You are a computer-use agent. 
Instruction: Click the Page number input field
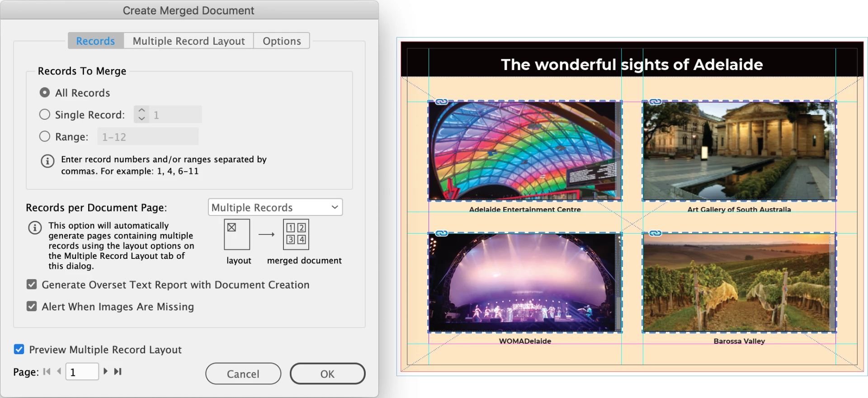coord(82,372)
